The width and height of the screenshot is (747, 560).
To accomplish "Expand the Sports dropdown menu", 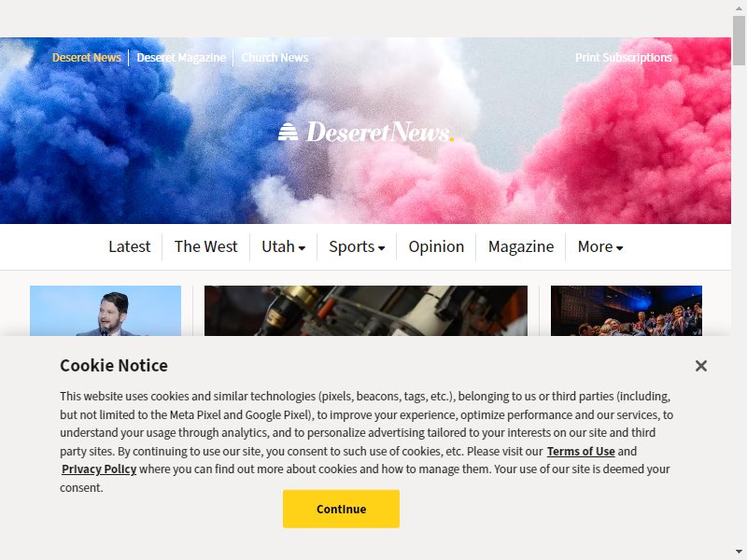I will 357,246.
